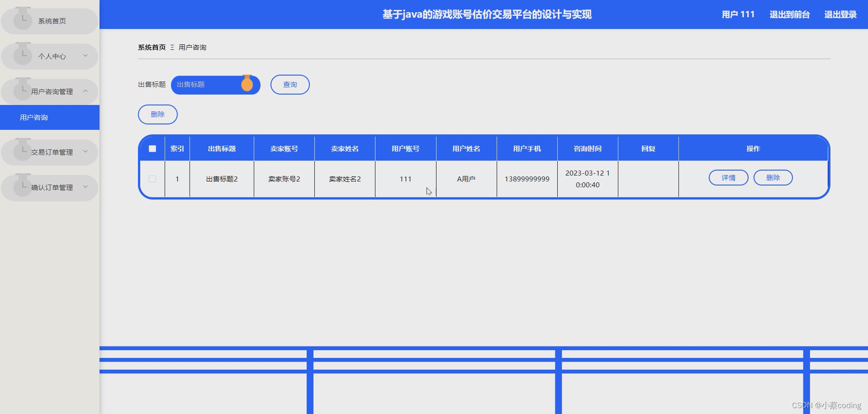Expand the 交易订单管理 menu chevron
The width and height of the screenshot is (868, 414).
coord(85,152)
